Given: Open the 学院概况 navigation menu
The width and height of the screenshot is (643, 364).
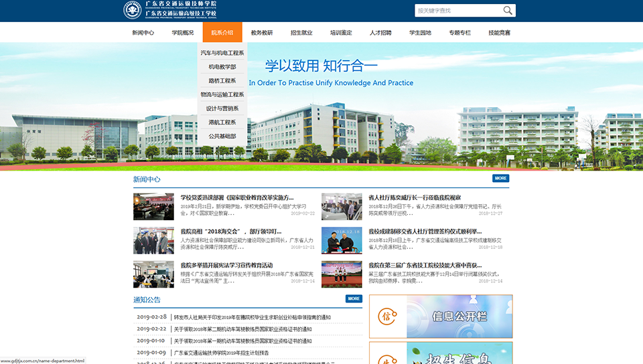Looking at the screenshot, I should pyautogui.click(x=183, y=33).
